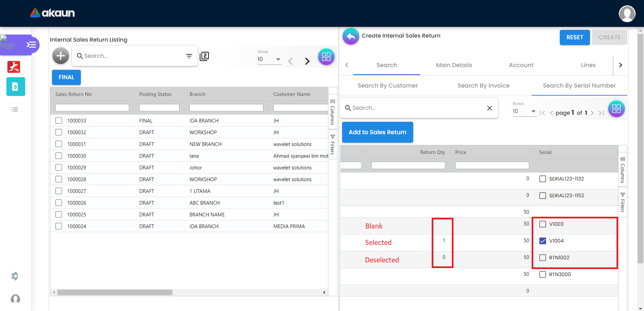
Task: Open Rows dropdown in listing panel
Action: (x=269, y=59)
